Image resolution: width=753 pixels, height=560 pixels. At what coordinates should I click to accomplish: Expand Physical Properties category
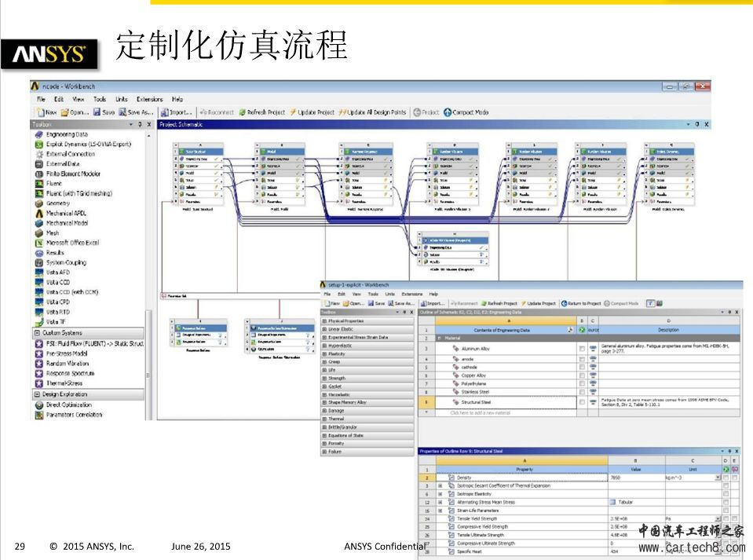click(324, 320)
